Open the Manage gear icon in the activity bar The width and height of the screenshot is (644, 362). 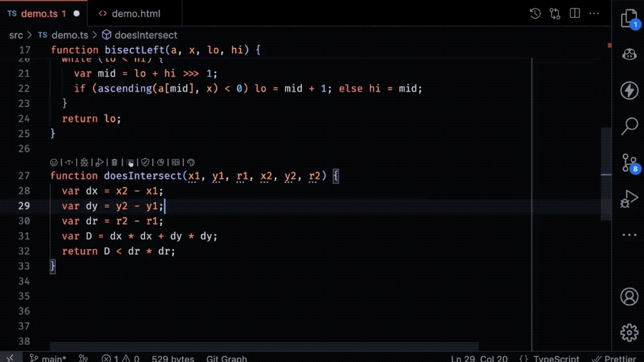point(629,333)
